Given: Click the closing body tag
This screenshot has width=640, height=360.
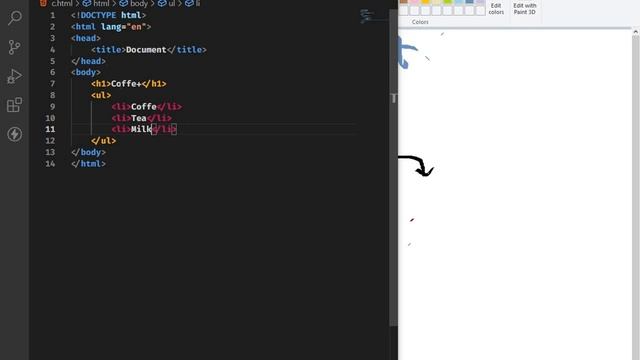Looking at the screenshot, I should [x=88, y=152].
